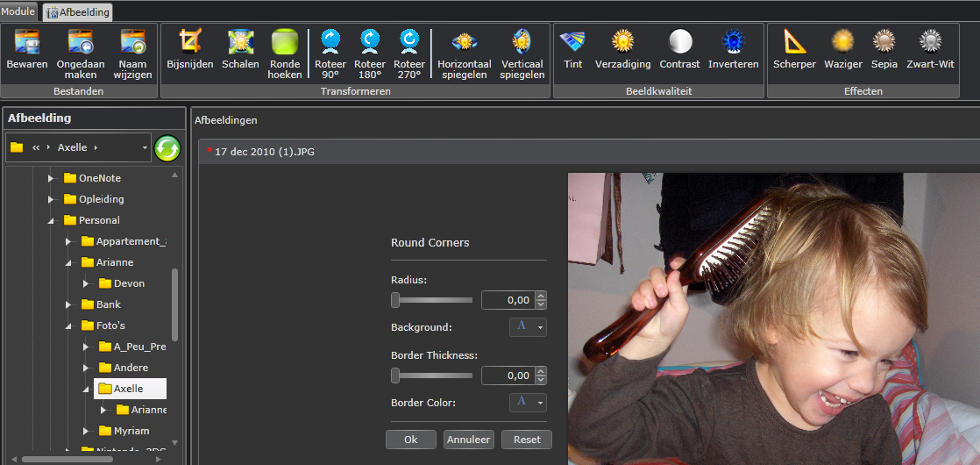
Task: Click the Border Thickness value field
Action: pyautogui.click(x=508, y=376)
